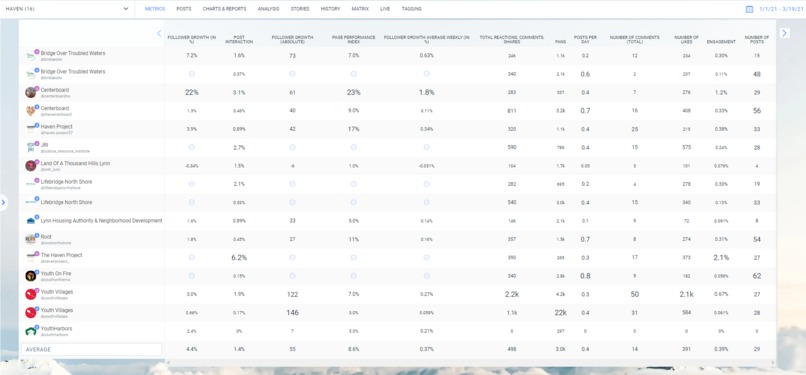Click the right chevron beside Number of Posts
This screenshot has height=375, width=806.
(x=784, y=33)
